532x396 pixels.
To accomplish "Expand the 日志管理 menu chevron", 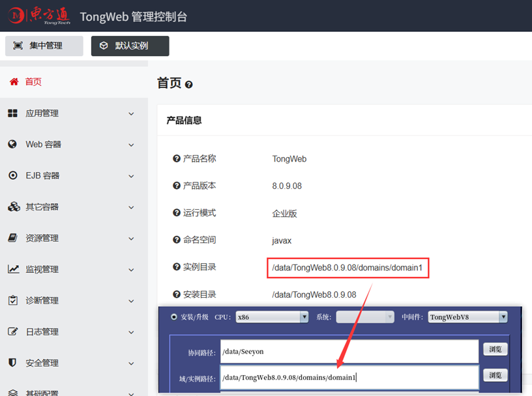I will [x=131, y=332].
